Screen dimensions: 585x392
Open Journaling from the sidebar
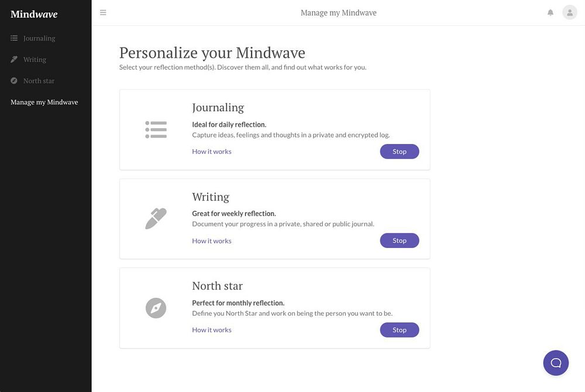[x=39, y=38]
